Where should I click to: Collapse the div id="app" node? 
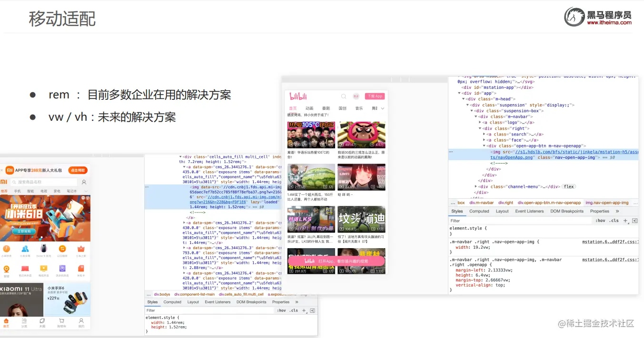[x=460, y=93]
